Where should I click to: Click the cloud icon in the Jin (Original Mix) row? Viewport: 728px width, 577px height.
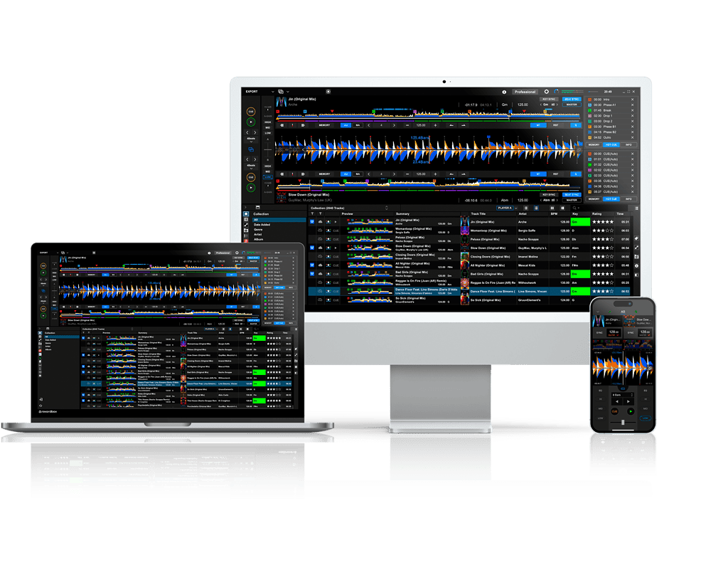[321, 221]
